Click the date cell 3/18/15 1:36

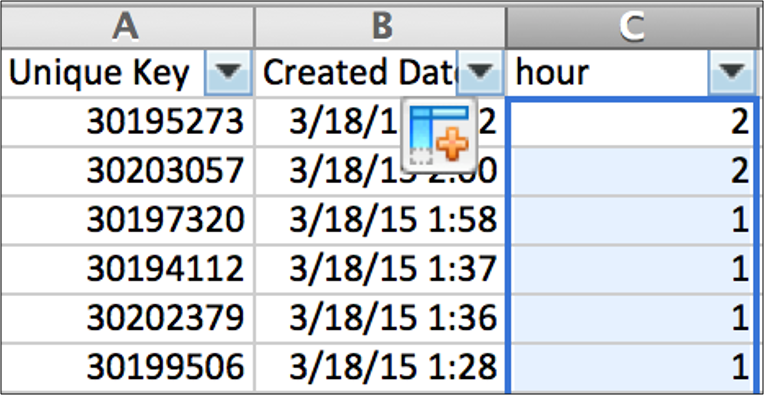[381, 319]
